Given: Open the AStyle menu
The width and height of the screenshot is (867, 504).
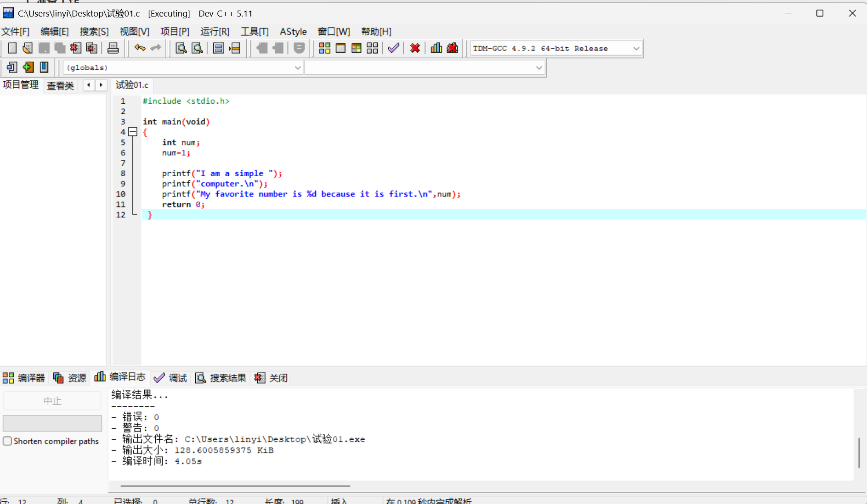Looking at the screenshot, I should [x=293, y=32].
